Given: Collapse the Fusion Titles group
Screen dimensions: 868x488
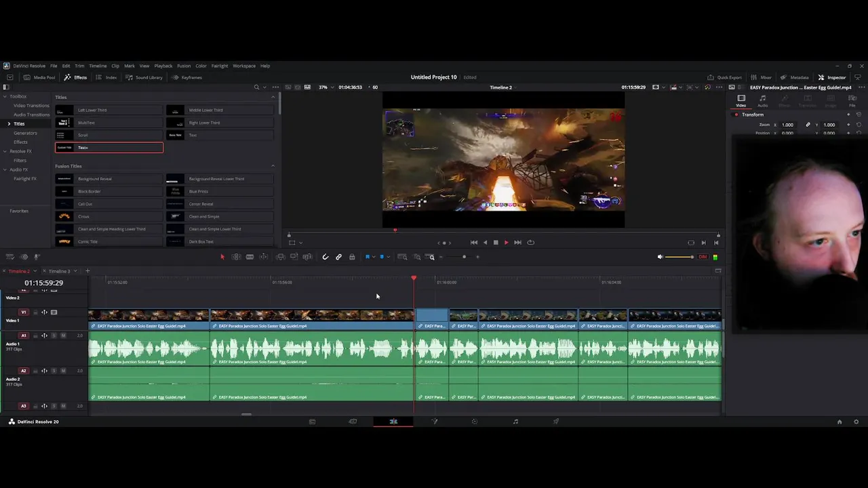Looking at the screenshot, I should coord(273,166).
